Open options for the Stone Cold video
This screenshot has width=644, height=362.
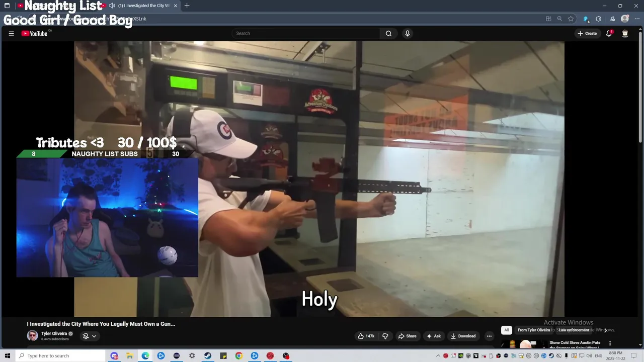(x=610, y=343)
